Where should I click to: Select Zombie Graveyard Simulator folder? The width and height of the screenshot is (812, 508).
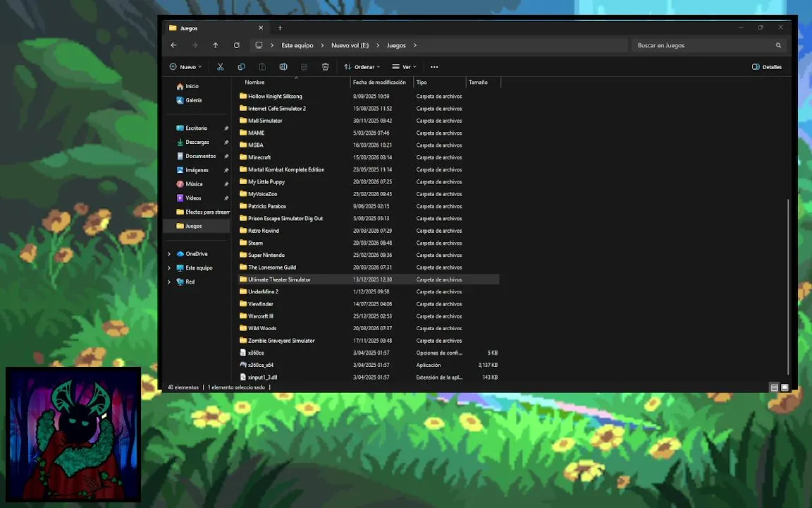point(281,341)
